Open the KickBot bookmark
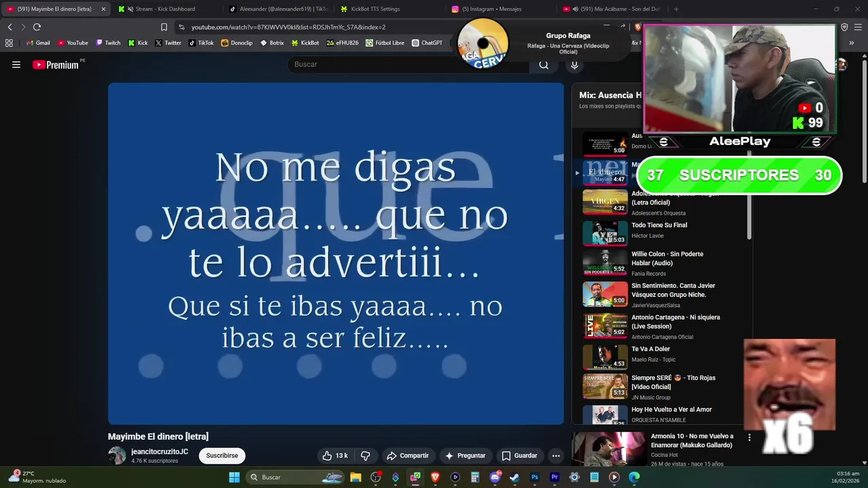 (305, 43)
